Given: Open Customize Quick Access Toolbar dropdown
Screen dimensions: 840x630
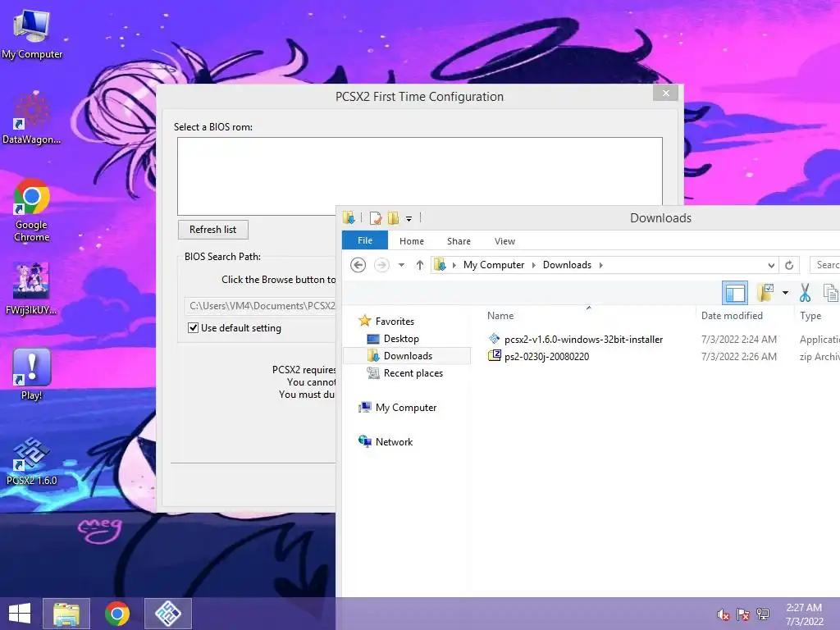Looking at the screenshot, I should coord(409,218).
